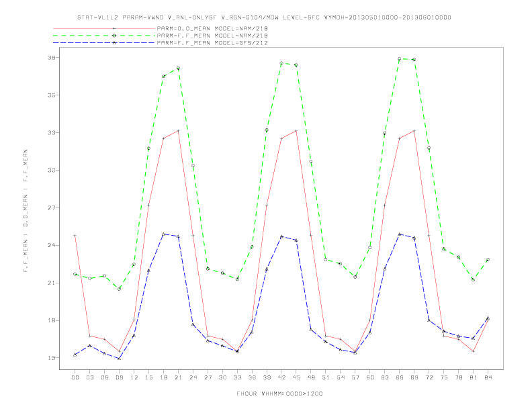The image size is (532, 411).
Task: Click the chart title beginning STAT=VL1L2 PARAM=VWND
Action: [x=264, y=17]
